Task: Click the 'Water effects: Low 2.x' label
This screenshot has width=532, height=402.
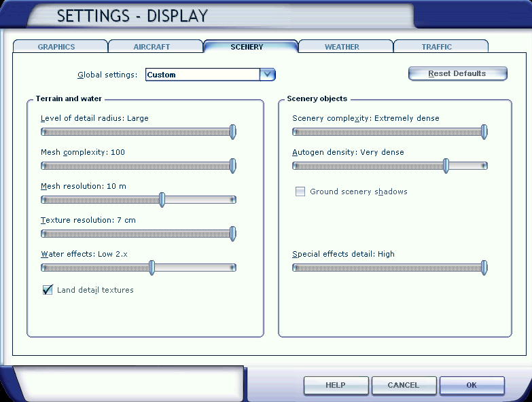Action: coord(84,254)
